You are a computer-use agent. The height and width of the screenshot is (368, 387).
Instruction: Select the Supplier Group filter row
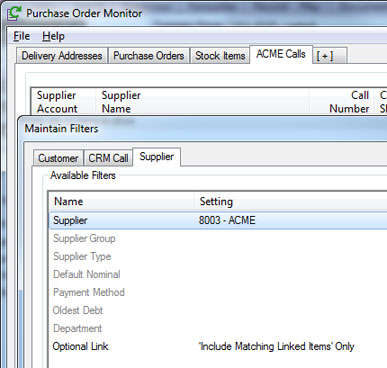coord(218,238)
